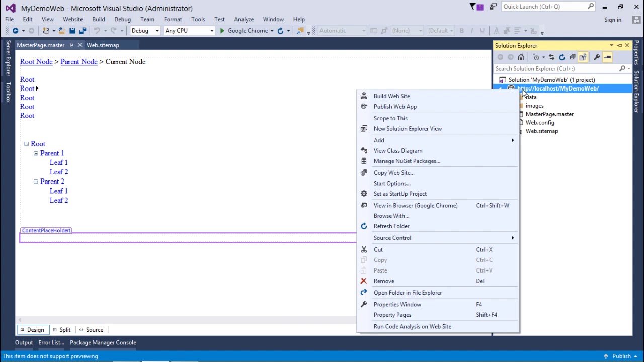This screenshot has width=644, height=362.
Task: Collapse the Parent 1 tree node
Action: point(36,153)
